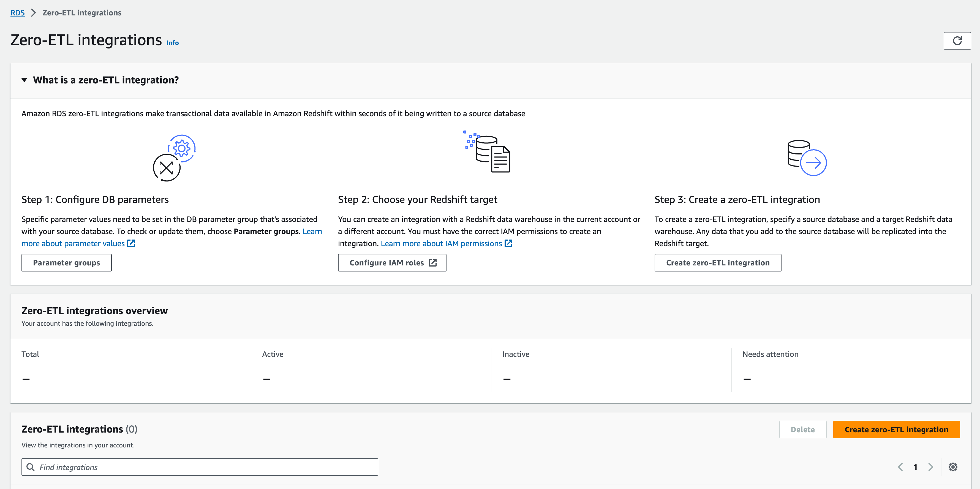Click the Step 1 configure parameters illustration
Viewport: 980px width, 489px height.
[x=174, y=158]
